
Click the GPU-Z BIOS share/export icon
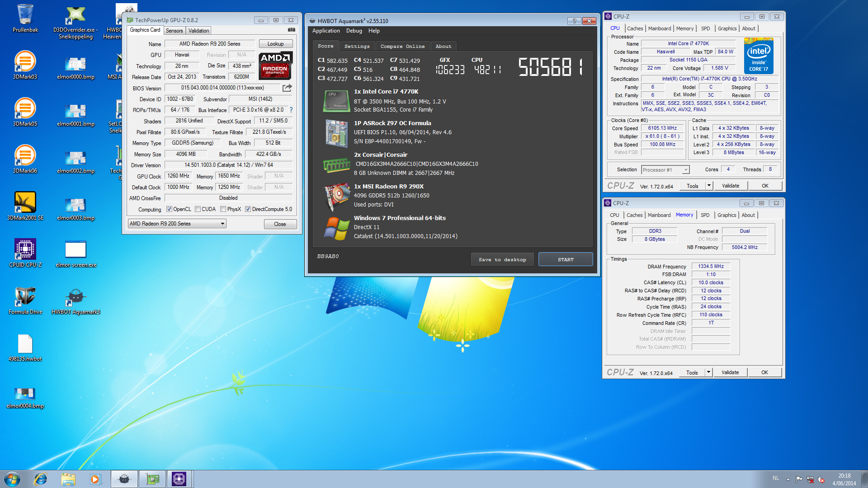pyautogui.click(x=287, y=88)
